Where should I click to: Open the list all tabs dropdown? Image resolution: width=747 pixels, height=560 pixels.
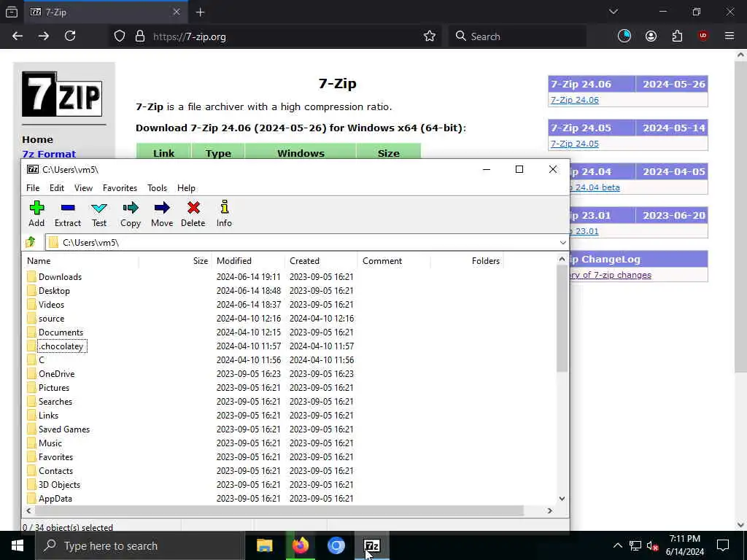click(x=613, y=12)
